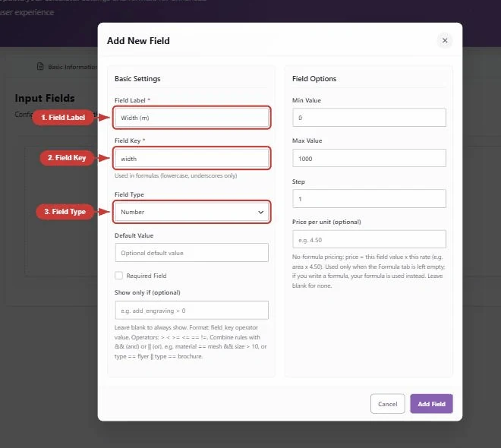Cancel adding the new field
501x448 pixels.
pos(388,404)
